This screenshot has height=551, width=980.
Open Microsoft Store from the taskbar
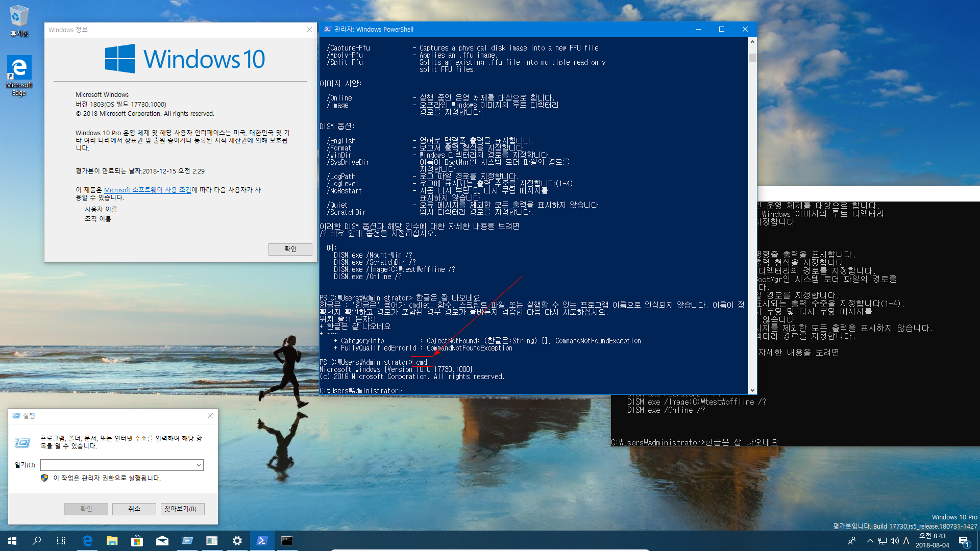(137, 541)
